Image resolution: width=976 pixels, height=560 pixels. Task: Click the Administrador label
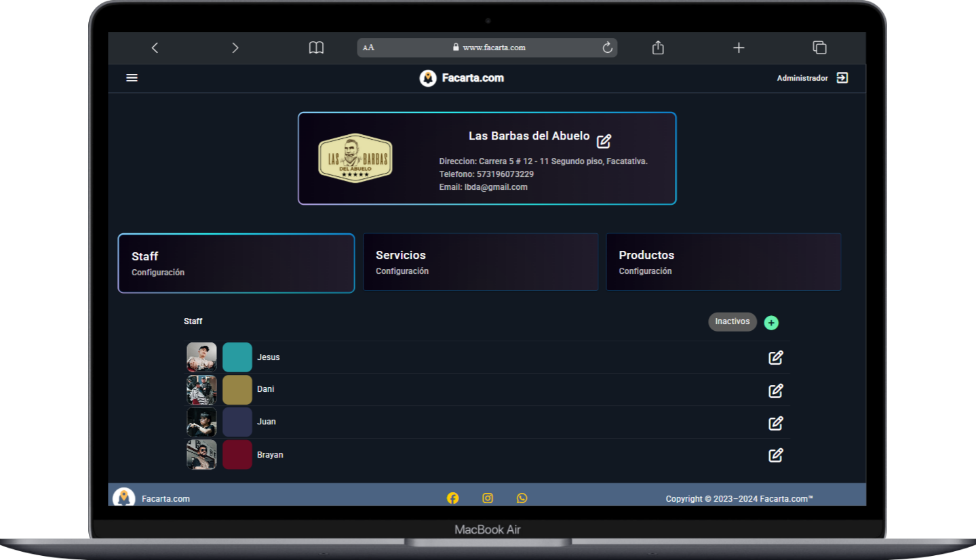click(x=802, y=79)
